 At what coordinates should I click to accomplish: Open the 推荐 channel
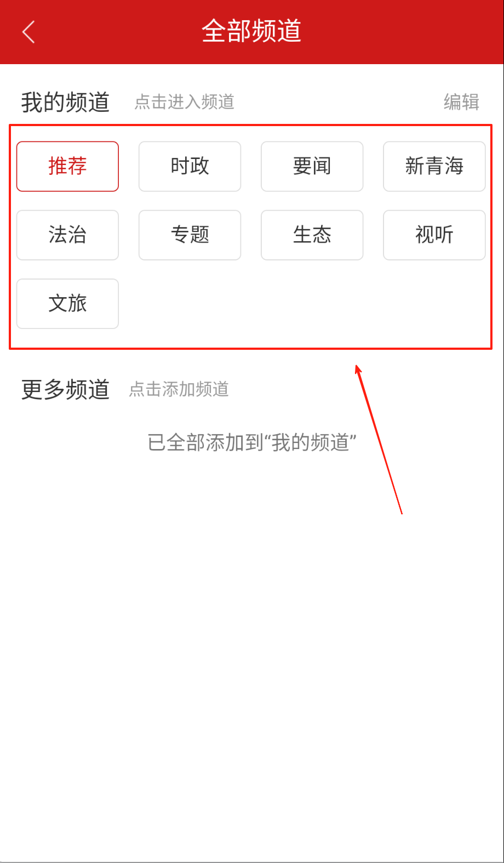[x=67, y=166]
